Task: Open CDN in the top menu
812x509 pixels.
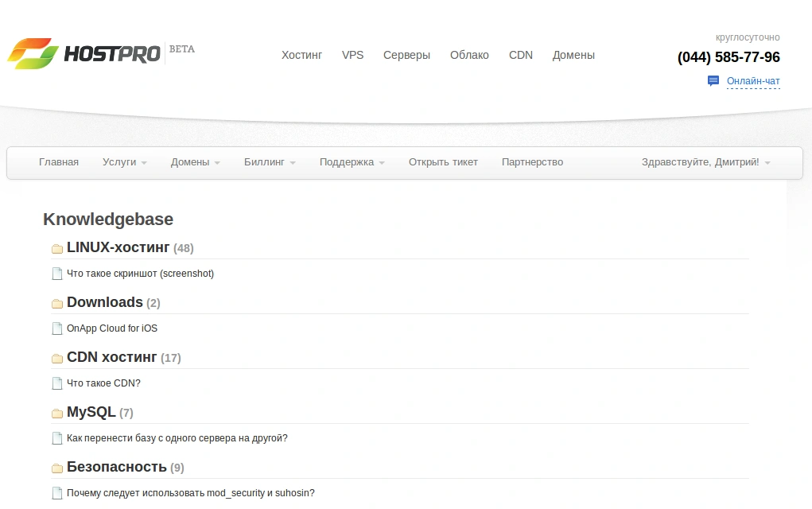Action: point(520,55)
